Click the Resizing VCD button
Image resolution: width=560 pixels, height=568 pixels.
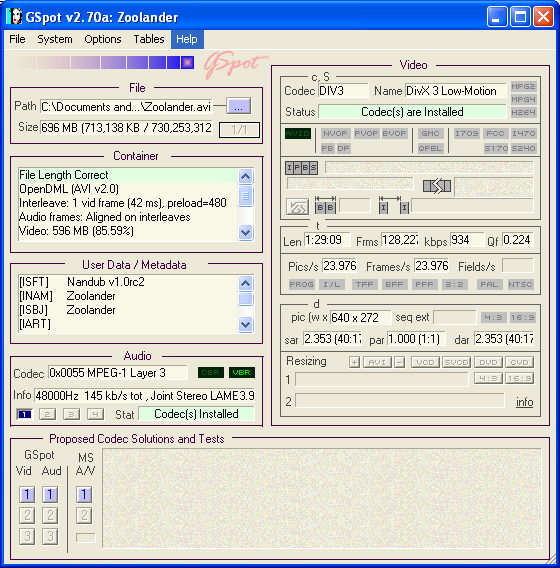point(425,362)
